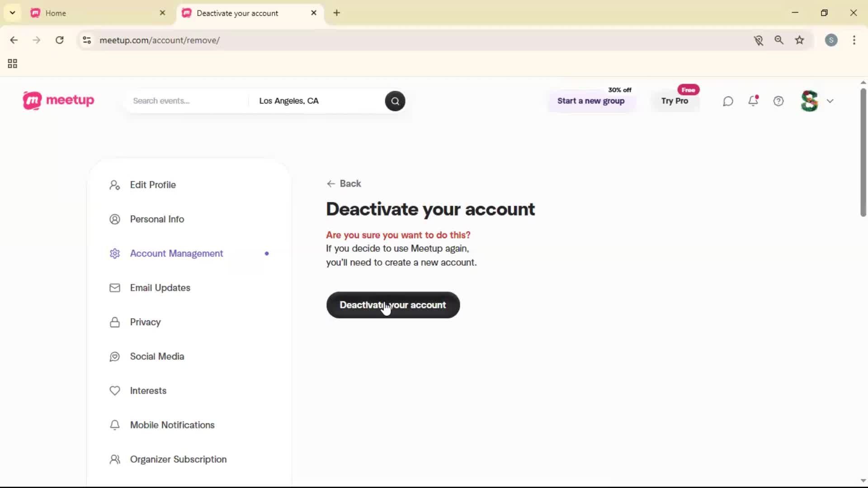Open the messages chat bubble icon
The width and height of the screenshot is (868, 488).
click(727, 101)
